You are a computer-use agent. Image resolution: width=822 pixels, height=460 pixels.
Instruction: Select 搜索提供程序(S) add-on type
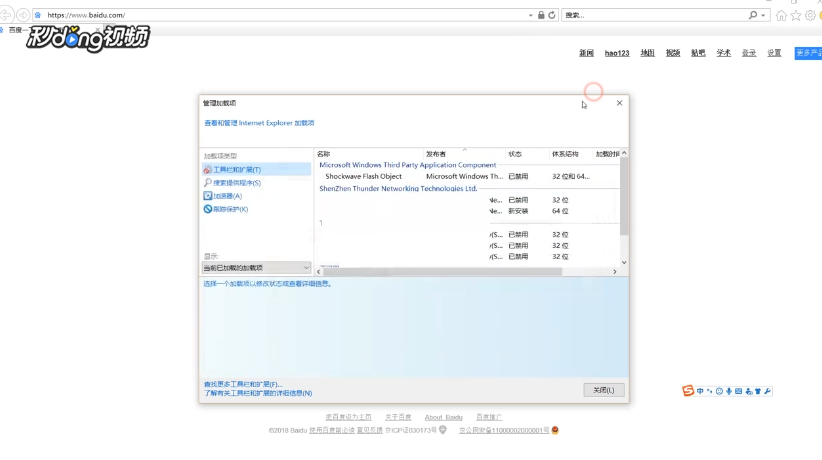[232, 183]
